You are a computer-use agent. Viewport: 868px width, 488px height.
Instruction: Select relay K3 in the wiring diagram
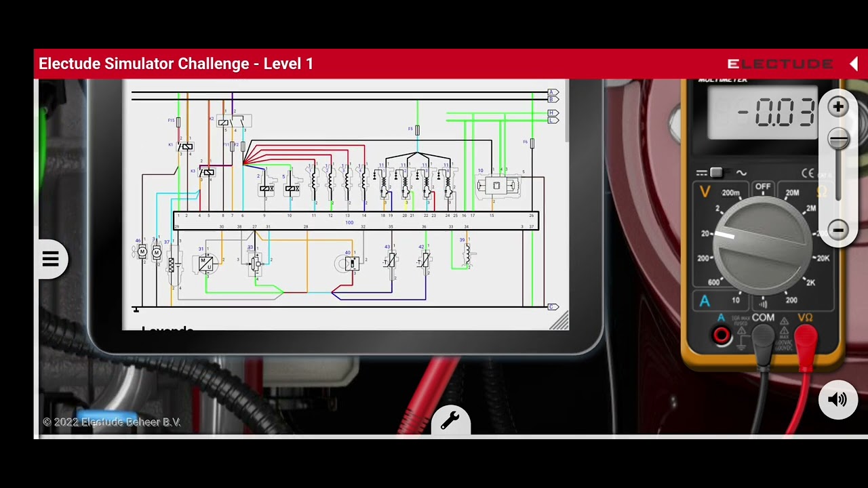(x=208, y=172)
